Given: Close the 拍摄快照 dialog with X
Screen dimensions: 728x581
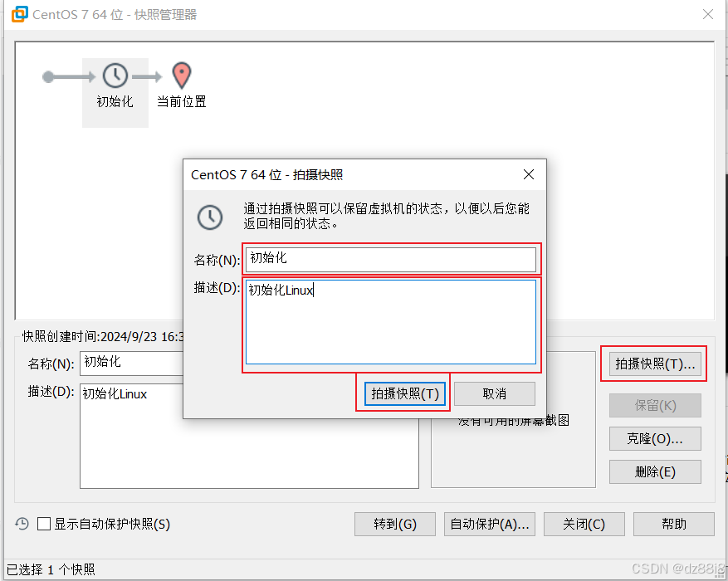Looking at the screenshot, I should 528,174.
